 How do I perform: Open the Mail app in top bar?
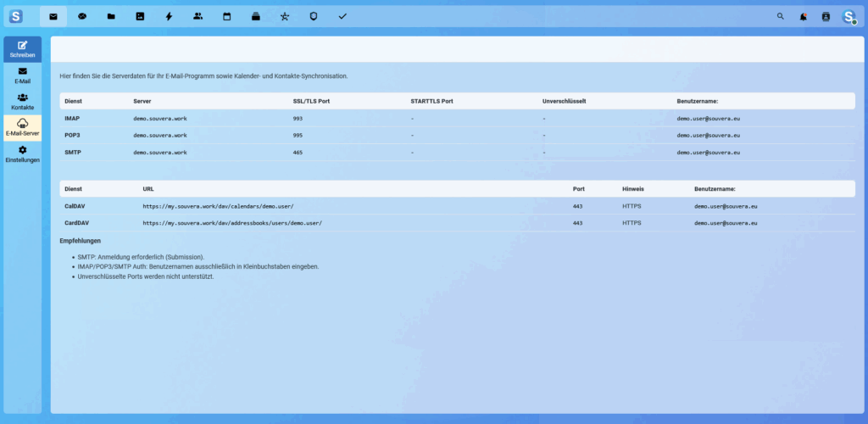pos(53,16)
